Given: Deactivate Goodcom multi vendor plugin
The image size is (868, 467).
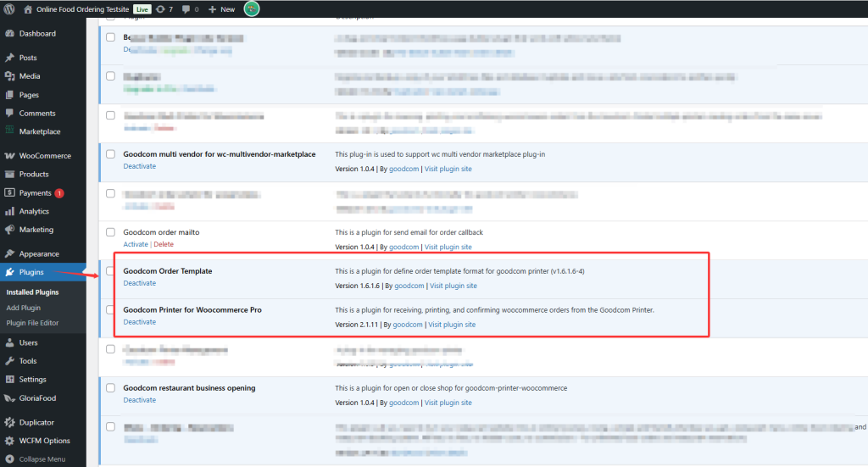Looking at the screenshot, I should pos(140,166).
